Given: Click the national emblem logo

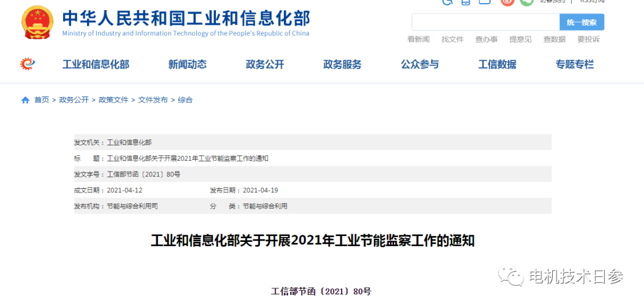Looking at the screenshot, I should point(37,22).
